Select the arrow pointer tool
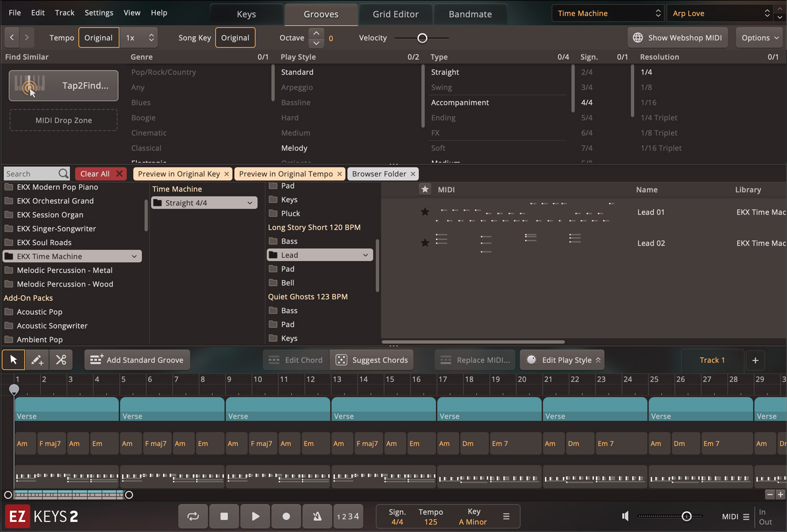This screenshot has width=787, height=532. 14,360
